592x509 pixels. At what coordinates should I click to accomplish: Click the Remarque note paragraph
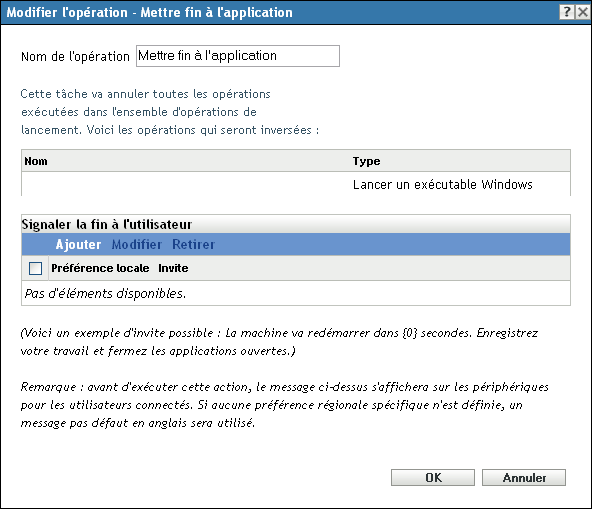click(x=285, y=405)
